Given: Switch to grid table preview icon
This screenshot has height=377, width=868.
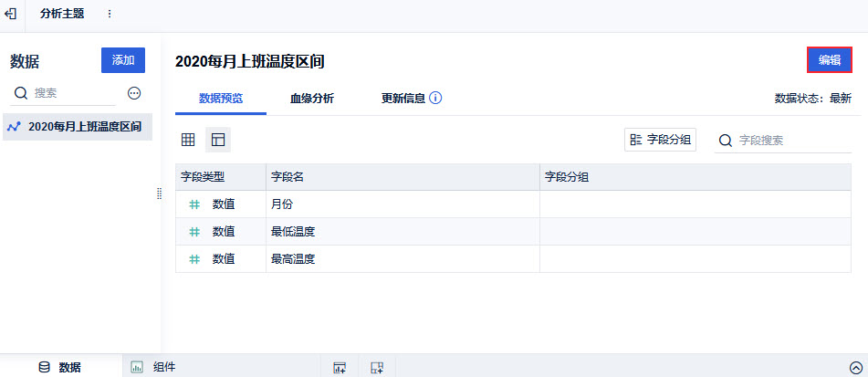Looking at the screenshot, I should point(188,140).
